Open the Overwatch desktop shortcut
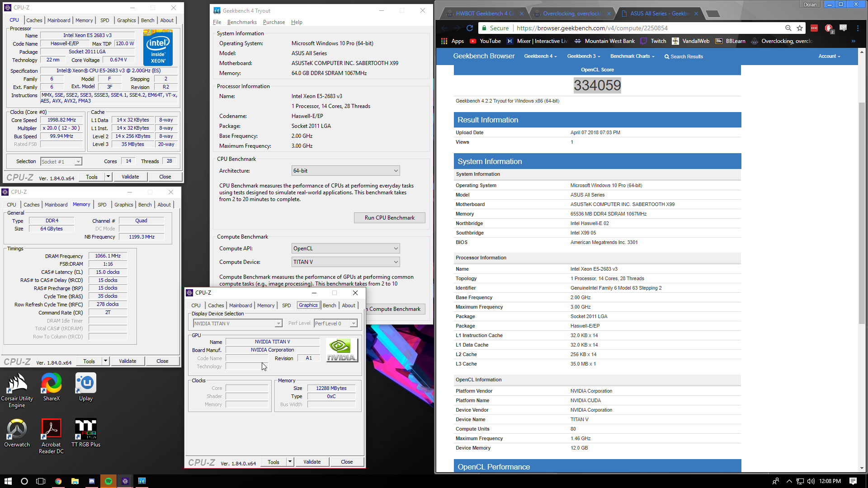Image resolution: width=868 pixels, height=488 pixels. [x=17, y=433]
